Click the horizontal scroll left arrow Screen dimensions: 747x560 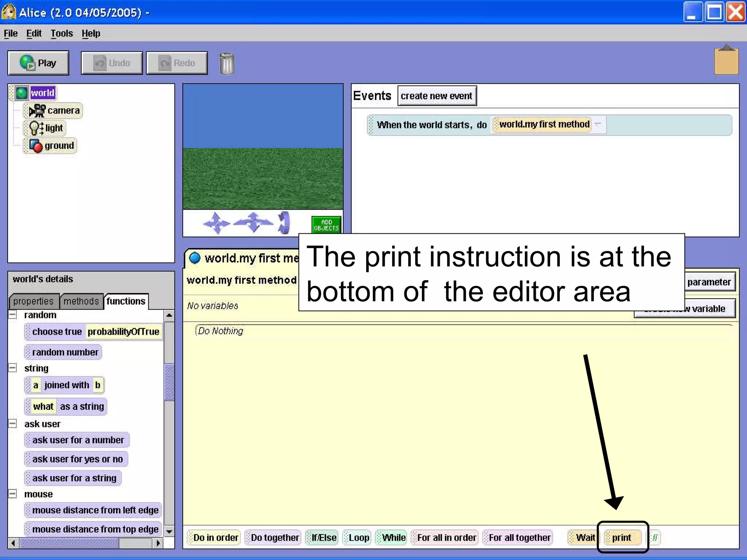[x=13, y=543]
